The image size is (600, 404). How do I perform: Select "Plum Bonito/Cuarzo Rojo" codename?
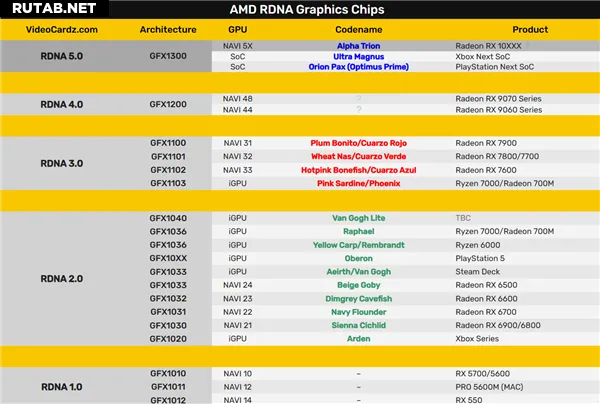click(359, 143)
